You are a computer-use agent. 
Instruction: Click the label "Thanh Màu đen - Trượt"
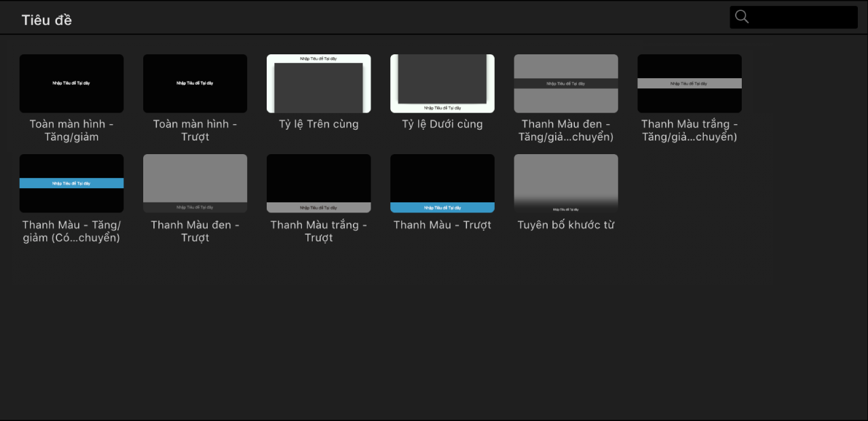coord(195,231)
